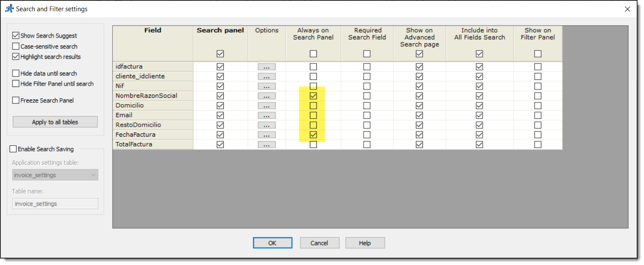This screenshot has width=644, height=265.
Task: Open Options for the cliente_idcliente field
Action: click(266, 76)
